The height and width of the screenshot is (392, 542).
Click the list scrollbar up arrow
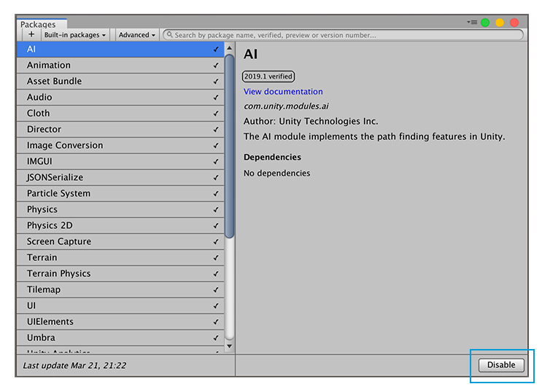(x=229, y=48)
